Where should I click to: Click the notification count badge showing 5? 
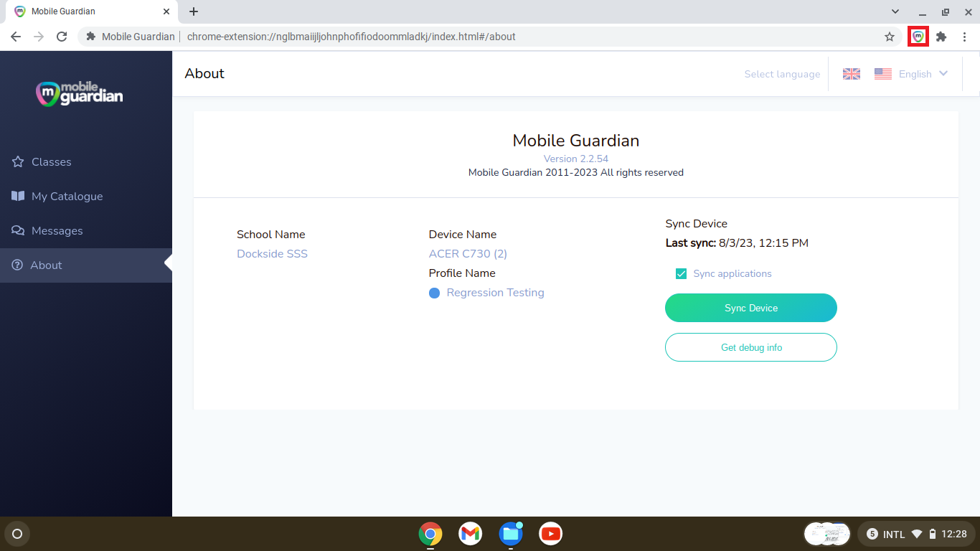coord(872,534)
